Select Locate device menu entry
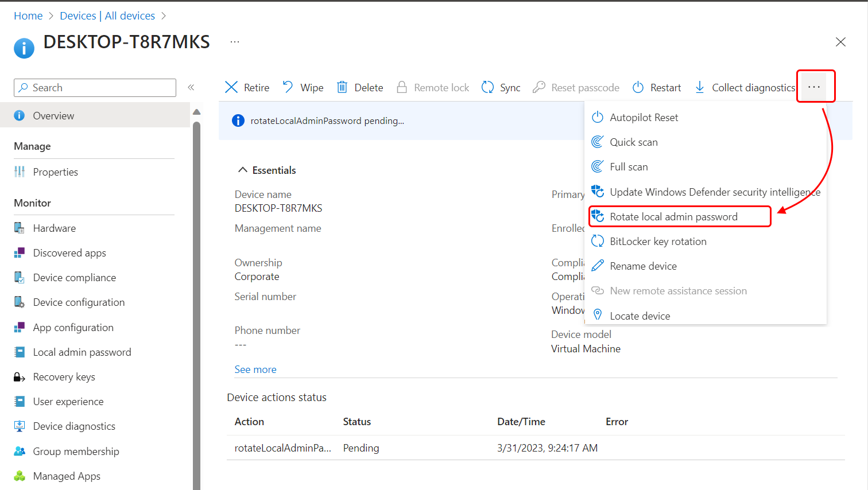This screenshot has width=868, height=490. 706,315
